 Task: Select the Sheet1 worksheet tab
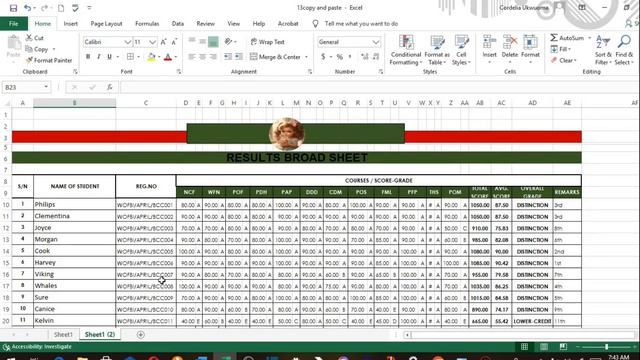click(63, 335)
